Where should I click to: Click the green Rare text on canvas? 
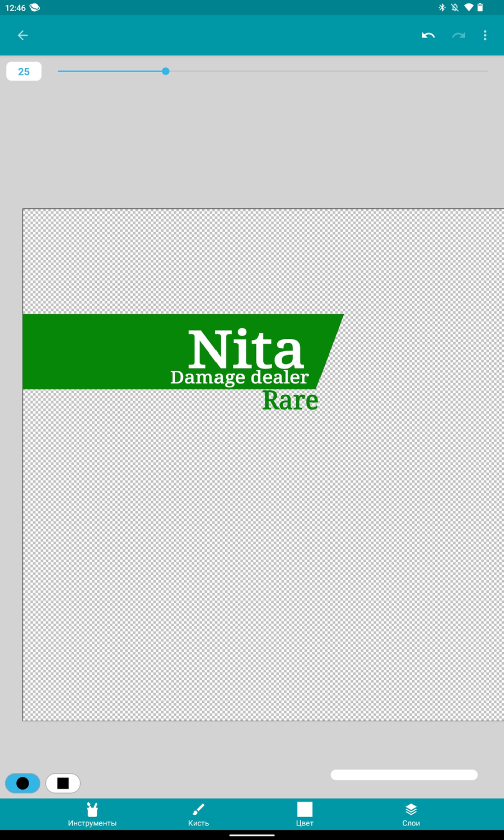point(290,400)
